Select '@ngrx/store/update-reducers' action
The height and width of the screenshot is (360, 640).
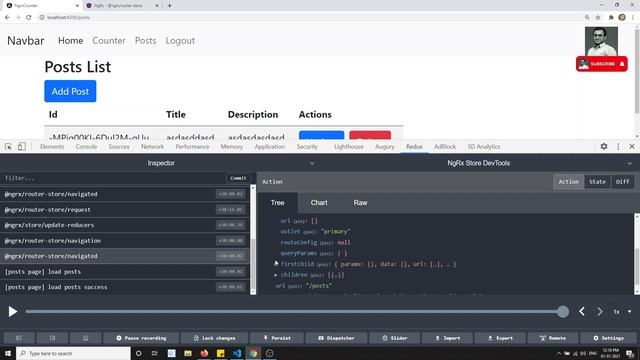124,225
